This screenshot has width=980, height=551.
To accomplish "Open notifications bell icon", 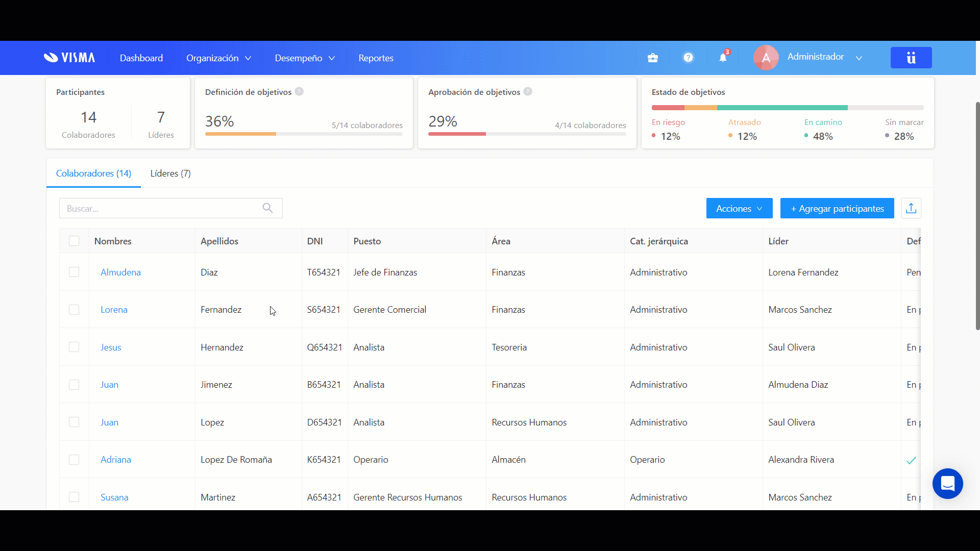I will click(x=723, y=58).
